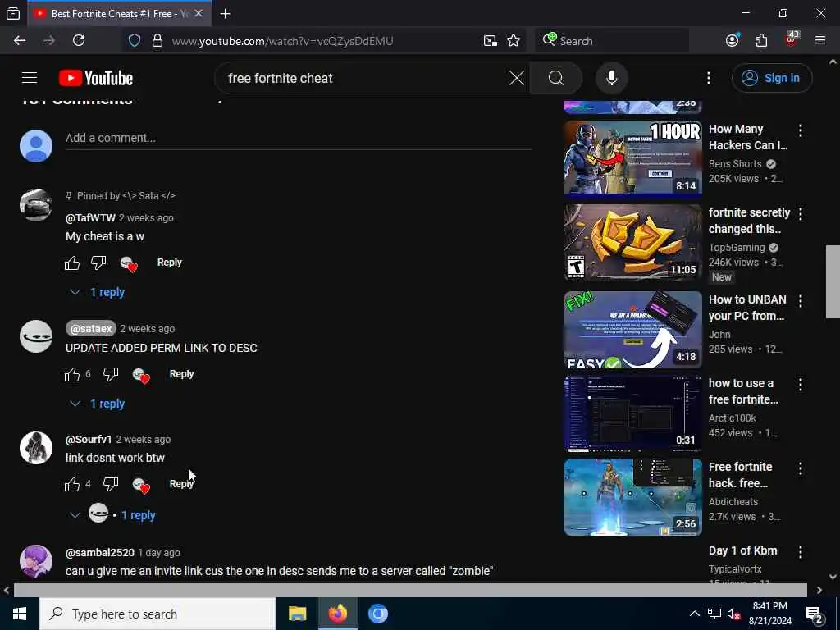Open YouTube settings three-dot menu
The image size is (840, 630).
(709, 78)
